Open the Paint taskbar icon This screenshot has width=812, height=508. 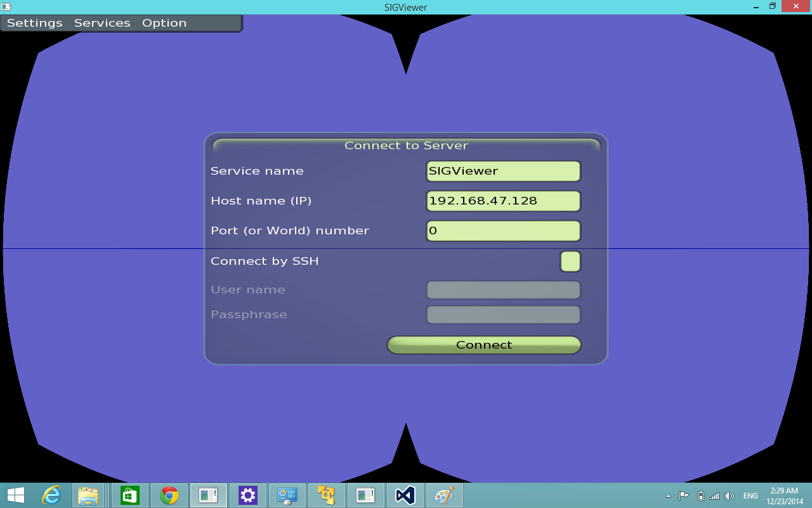tap(444, 495)
